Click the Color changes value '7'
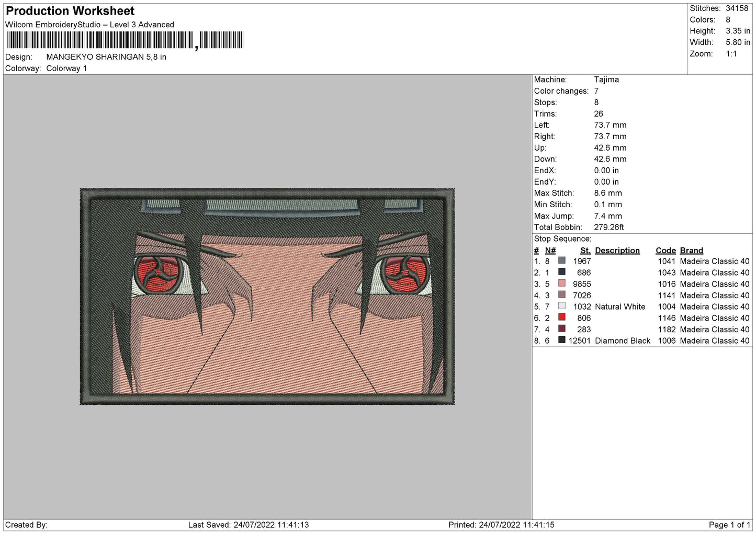 [x=596, y=91]
